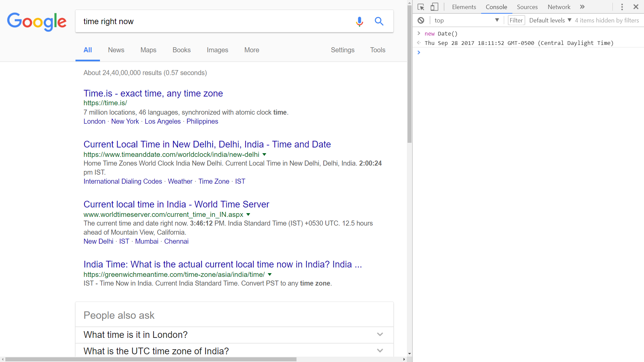
Task: Open the top context dropdown
Action: click(467, 20)
